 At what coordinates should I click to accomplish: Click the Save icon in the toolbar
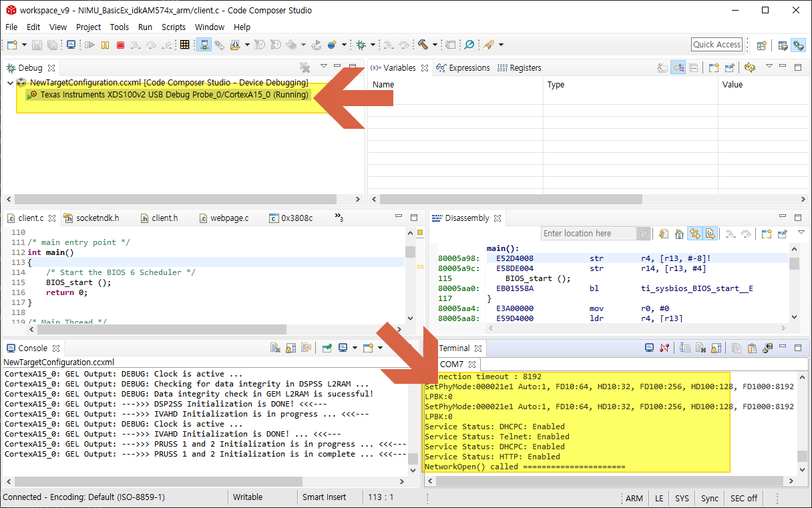37,45
